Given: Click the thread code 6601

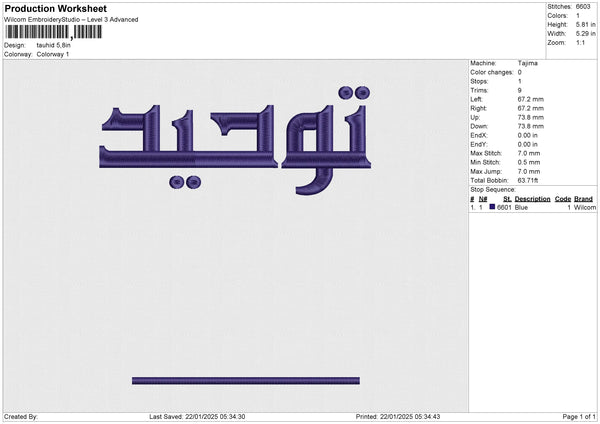Looking at the screenshot, I should coord(504,207).
